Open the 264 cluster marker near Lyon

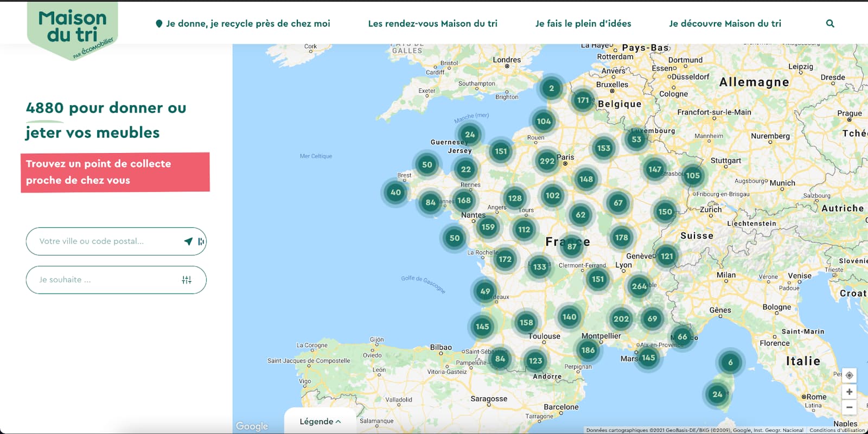click(x=639, y=286)
